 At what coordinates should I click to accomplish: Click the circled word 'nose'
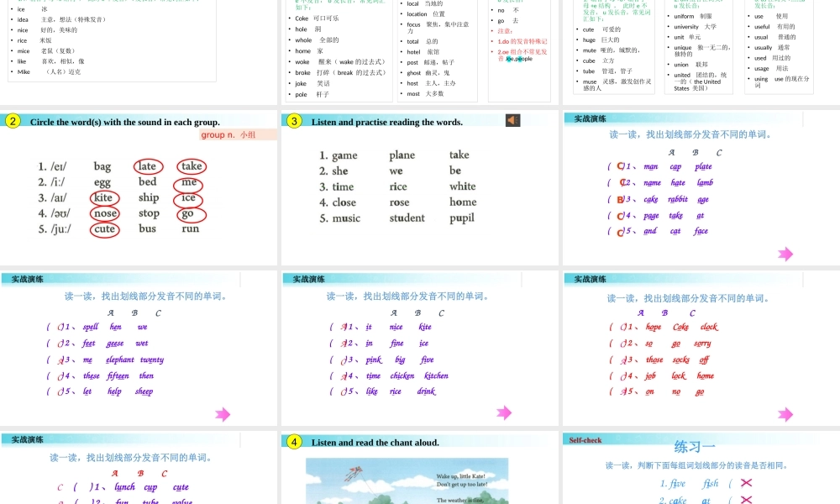click(105, 213)
